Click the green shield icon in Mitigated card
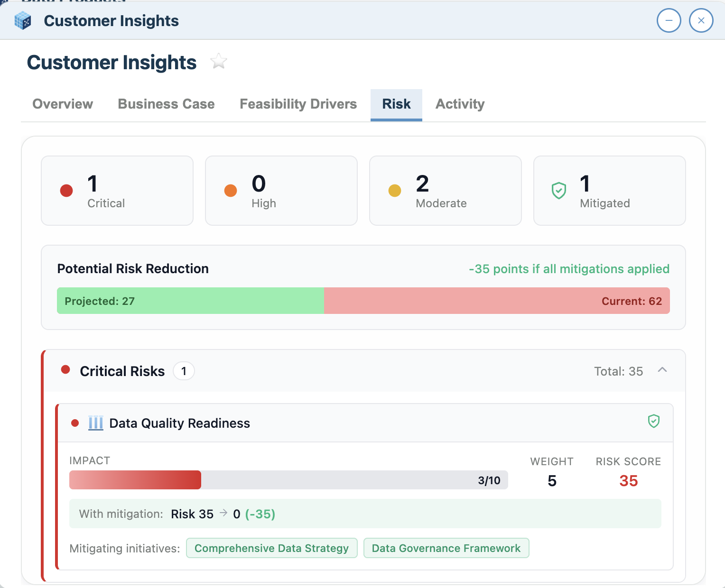Viewport: 725px width, 588px height. [559, 191]
